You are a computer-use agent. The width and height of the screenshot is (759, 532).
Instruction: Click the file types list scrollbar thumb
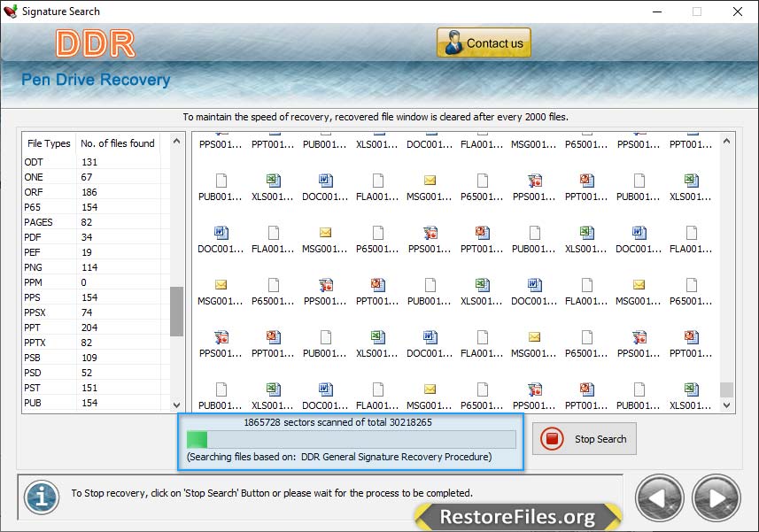point(176,312)
